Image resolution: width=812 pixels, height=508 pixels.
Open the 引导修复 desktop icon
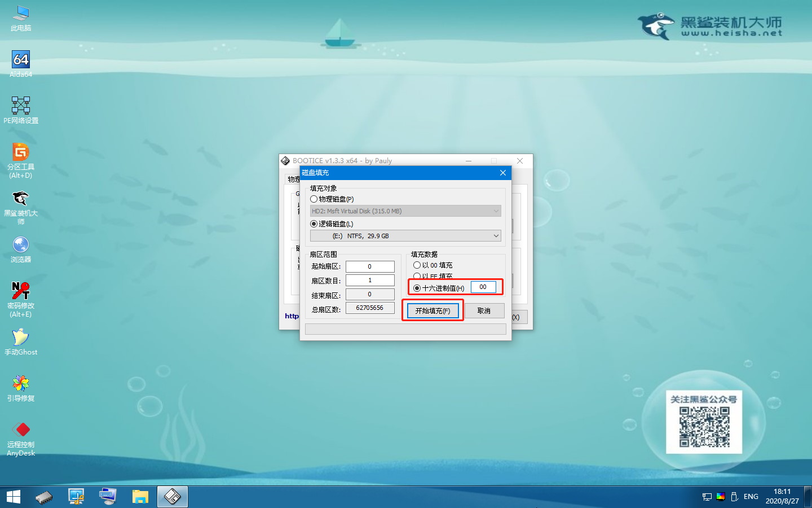(21, 388)
